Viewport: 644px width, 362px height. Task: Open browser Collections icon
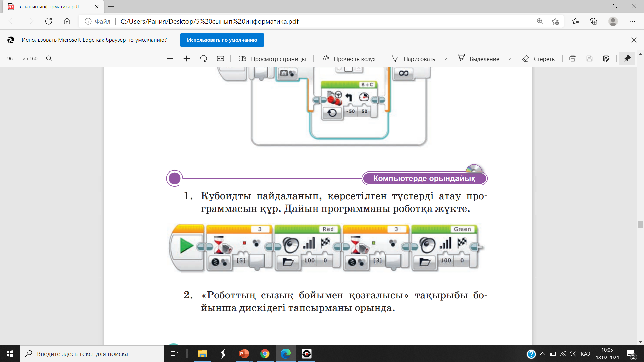click(594, 21)
